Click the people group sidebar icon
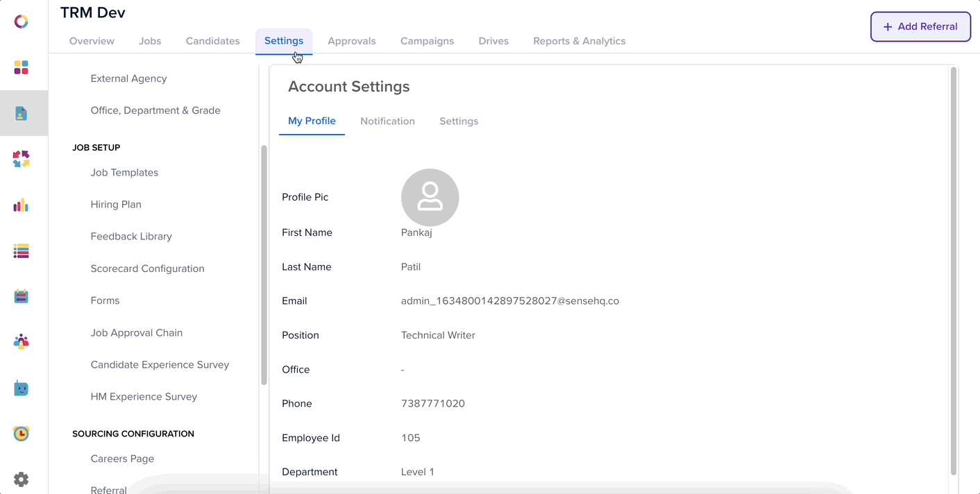The width and height of the screenshot is (980, 494). [21, 341]
